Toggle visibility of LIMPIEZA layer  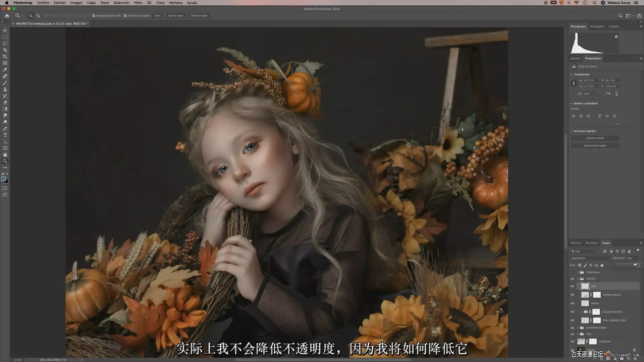click(572, 342)
